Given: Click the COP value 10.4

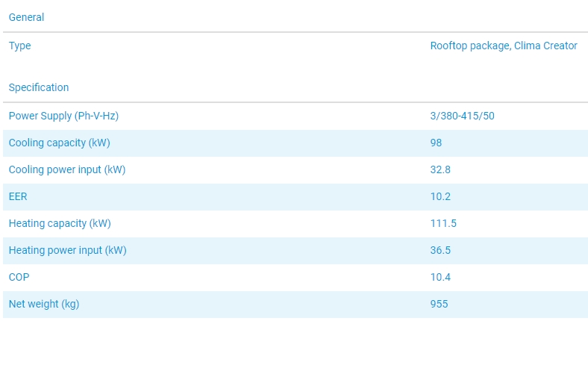Looking at the screenshot, I should click(x=440, y=277).
